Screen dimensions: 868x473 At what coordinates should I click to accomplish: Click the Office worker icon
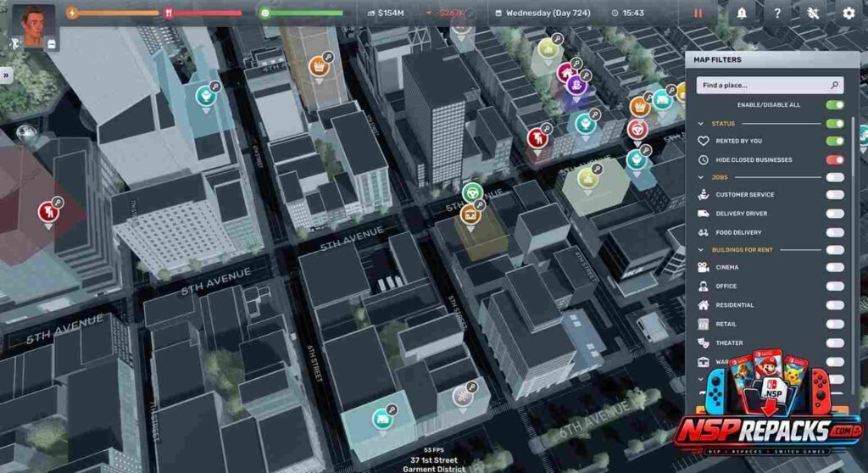(703, 287)
